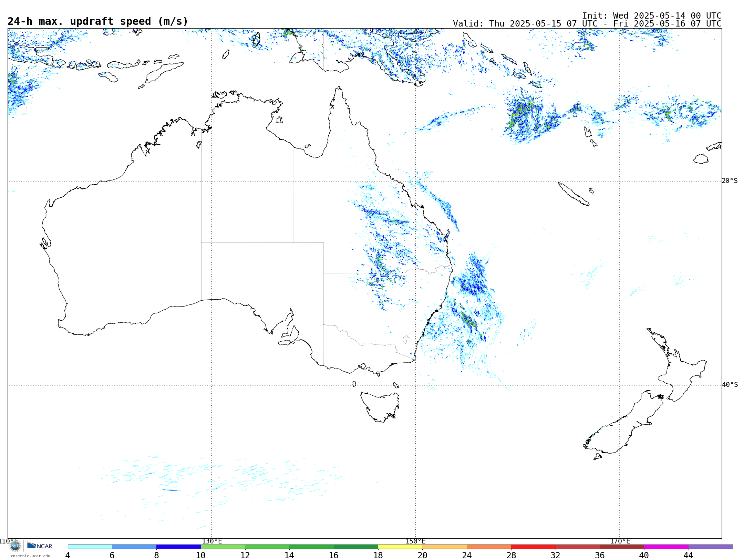Click the colorbar tick label '4'
This screenshot has width=744, height=560.
tap(68, 555)
